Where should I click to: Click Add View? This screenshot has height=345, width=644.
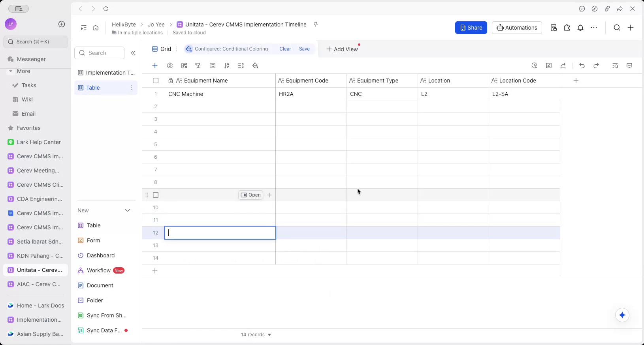tap(342, 49)
